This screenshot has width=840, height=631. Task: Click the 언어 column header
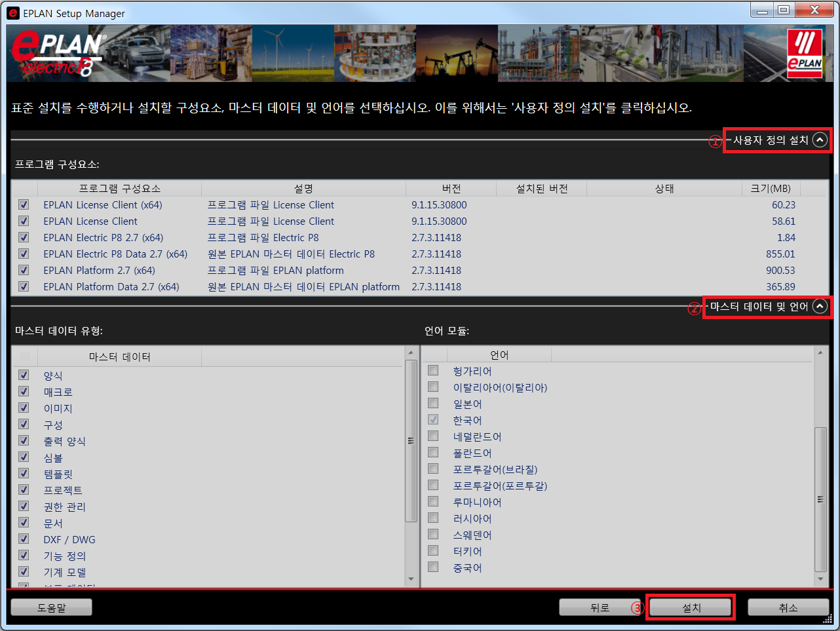click(x=499, y=354)
